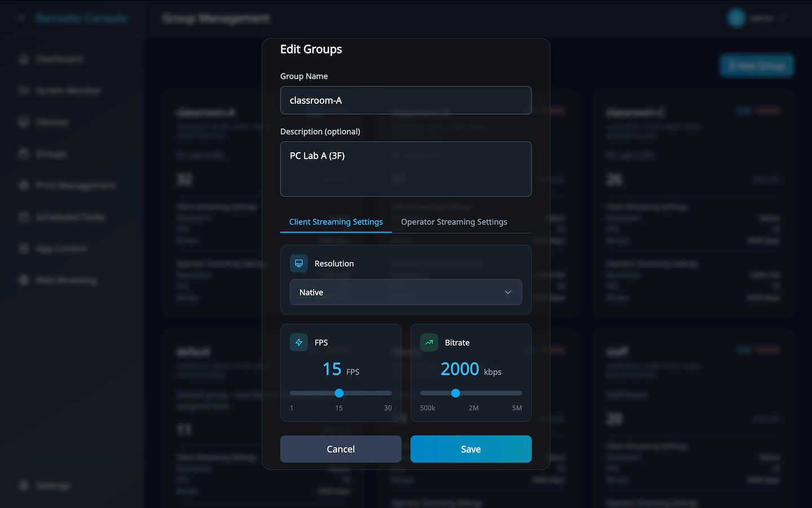Click the Bitrate slider handle
The height and width of the screenshot is (508, 812).
(456, 393)
